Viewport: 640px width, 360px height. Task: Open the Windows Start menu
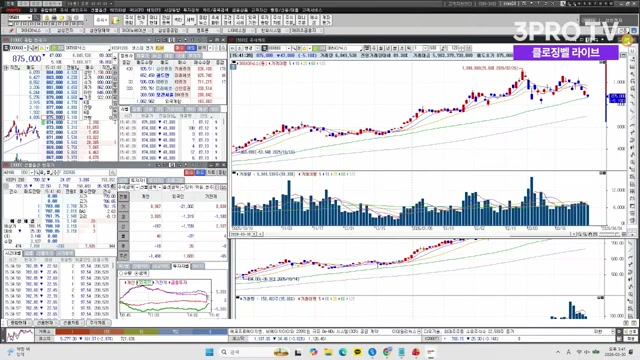pos(209,352)
